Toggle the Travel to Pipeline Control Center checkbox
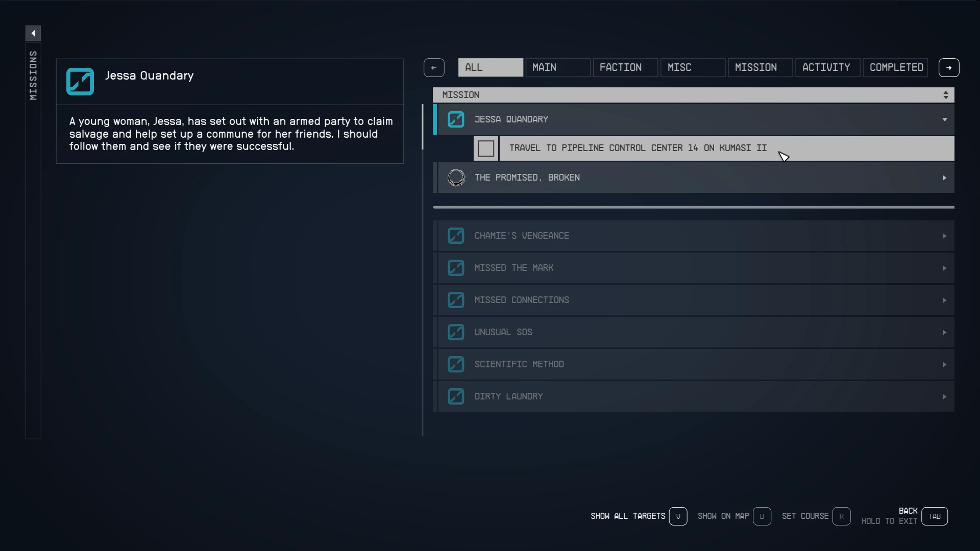Image resolution: width=980 pixels, height=551 pixels. click(x=486, y=148)
